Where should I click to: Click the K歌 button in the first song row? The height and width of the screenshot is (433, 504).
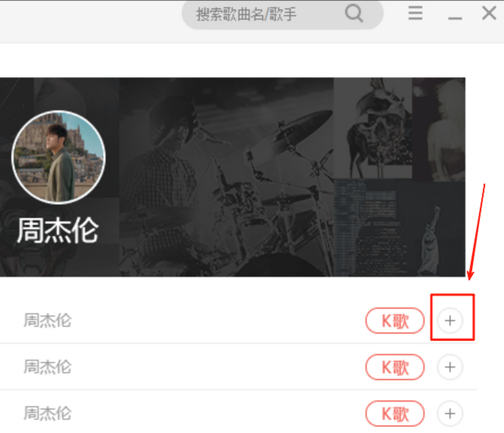395,321
